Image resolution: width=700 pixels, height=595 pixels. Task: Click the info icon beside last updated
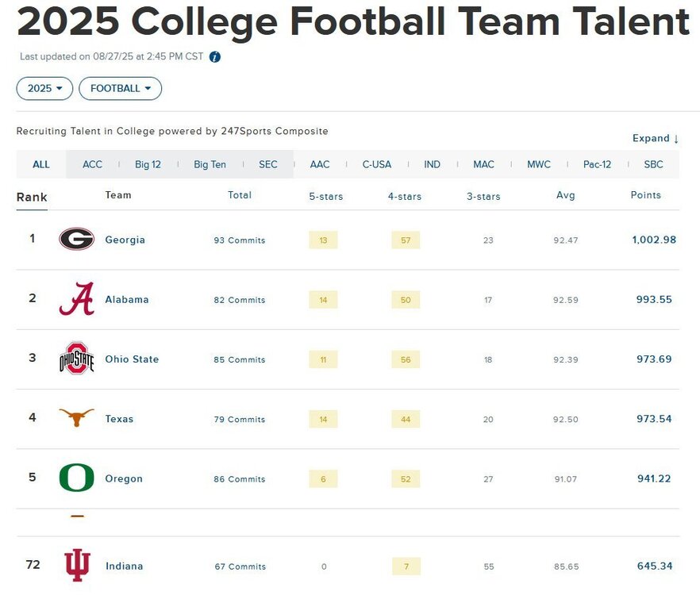(x=215, y=57)
